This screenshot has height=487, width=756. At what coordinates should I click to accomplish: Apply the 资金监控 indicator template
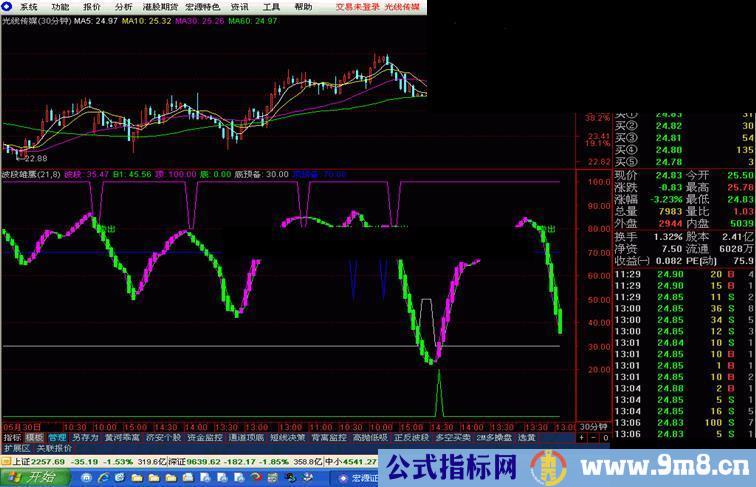pos(204,437)
